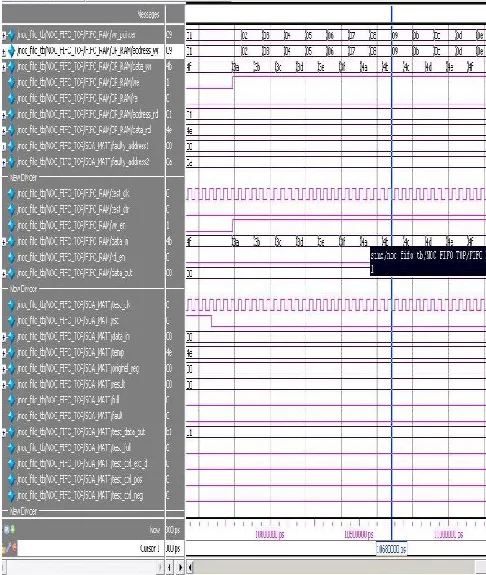This screenshot has width=486, height=575.
Task: Click left arrow of waveform horizontal scrollbar
Action: point(191,567)
